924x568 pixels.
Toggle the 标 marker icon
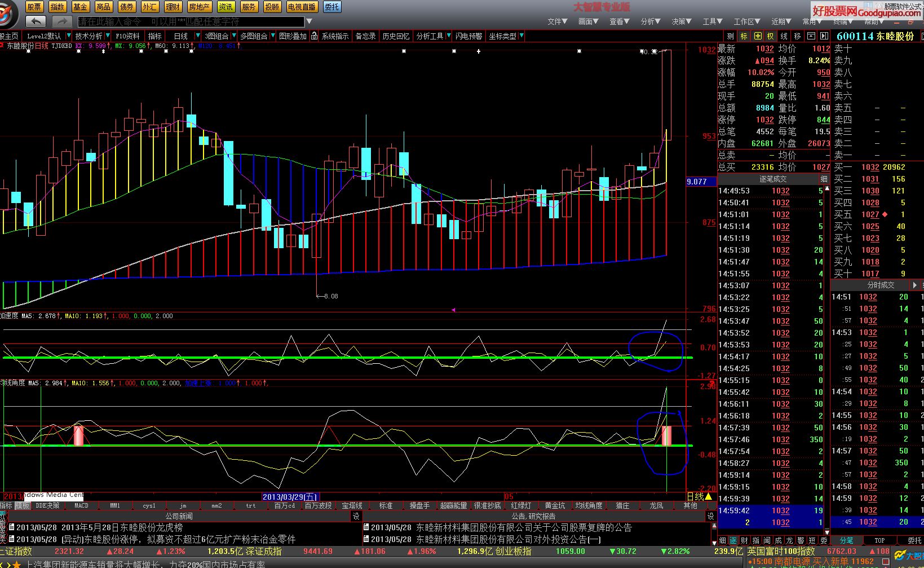tap(744, 36)
